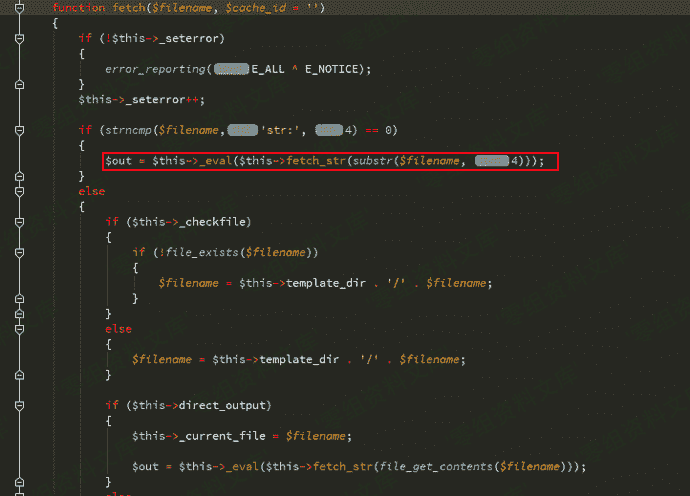Click file_get_contents in the last line
Image resolution: width=690 pixels, height=496 pixels.
click(436, 467)
